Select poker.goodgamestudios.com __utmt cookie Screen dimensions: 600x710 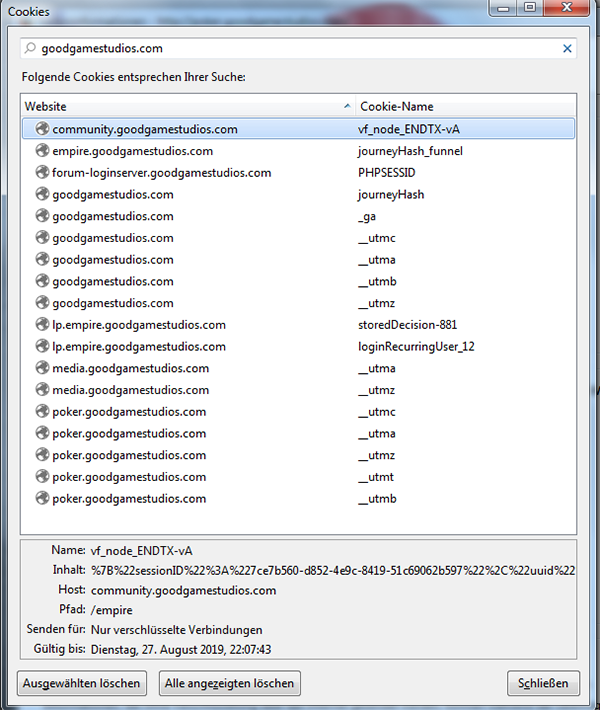click(x=298, y=477)
